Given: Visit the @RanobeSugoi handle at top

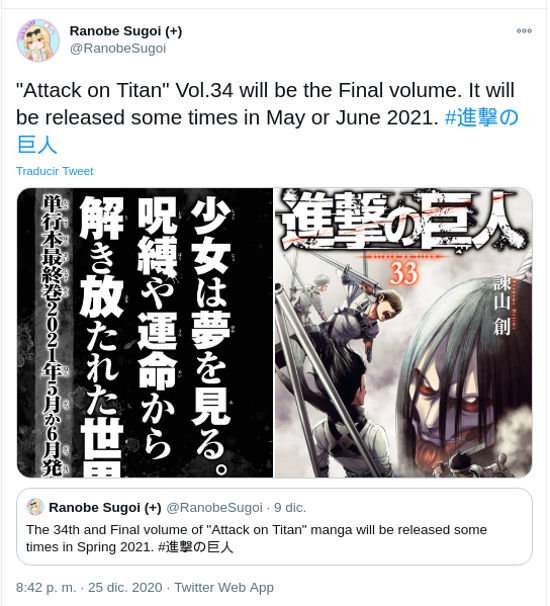Looking at the screenshot, I should pos(118,48).
